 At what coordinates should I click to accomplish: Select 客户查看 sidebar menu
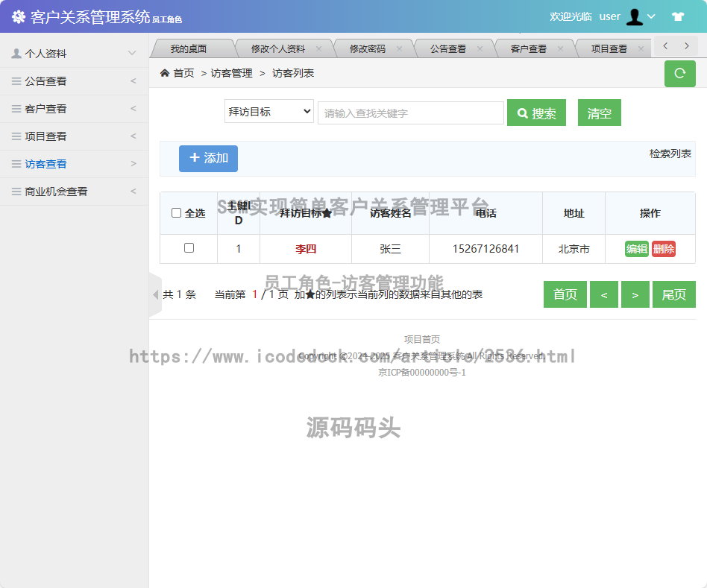pyautogui.click(x=75, y=109)
